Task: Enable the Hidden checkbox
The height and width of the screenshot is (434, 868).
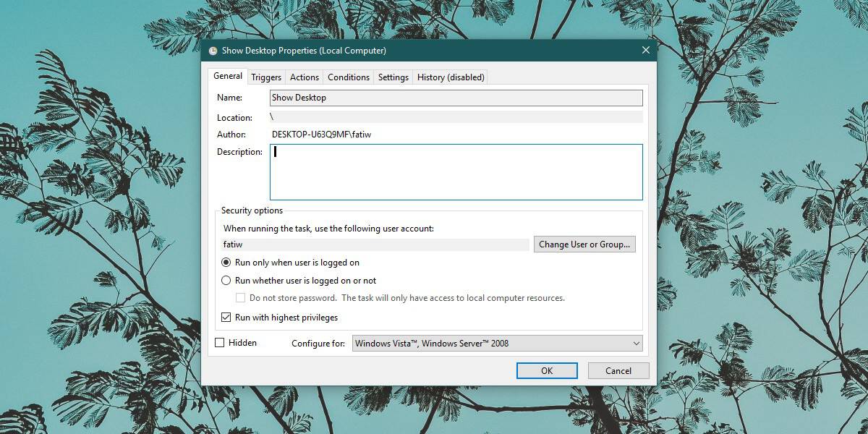Action: click(220, 343)
